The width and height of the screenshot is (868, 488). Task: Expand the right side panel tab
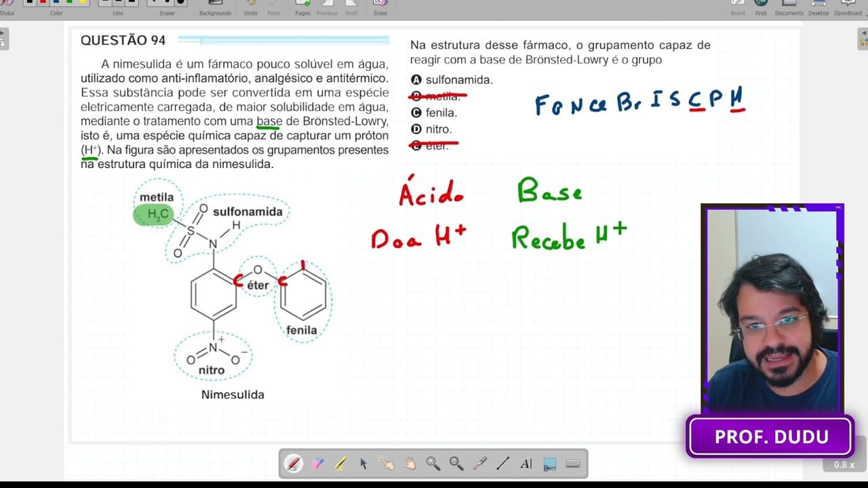click(864, 39)
